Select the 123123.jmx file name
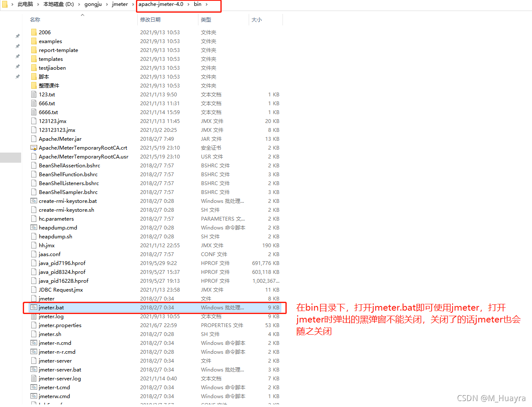 click(53, 121)
